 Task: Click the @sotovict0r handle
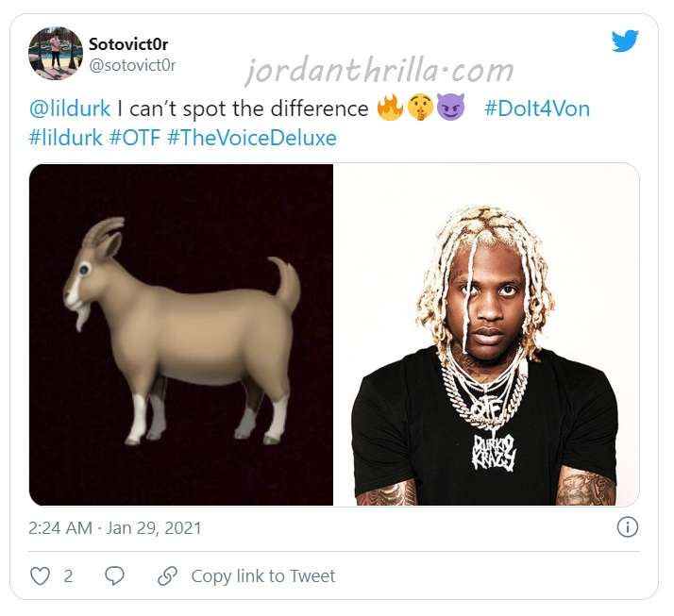pyautogui.click(x=132, y=65)
